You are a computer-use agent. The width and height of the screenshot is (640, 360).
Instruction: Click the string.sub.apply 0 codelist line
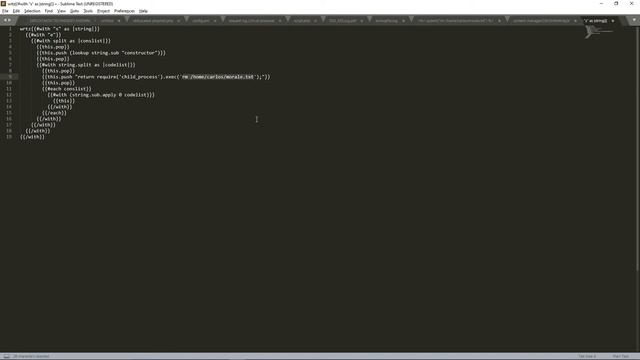coord(101,95)
